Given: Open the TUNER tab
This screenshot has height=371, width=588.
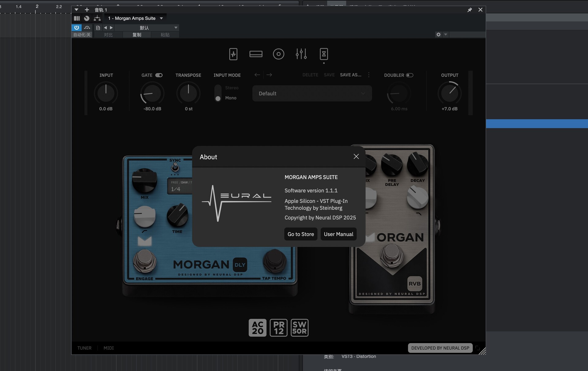Looking at the screenshot, I should coord(84,348).
